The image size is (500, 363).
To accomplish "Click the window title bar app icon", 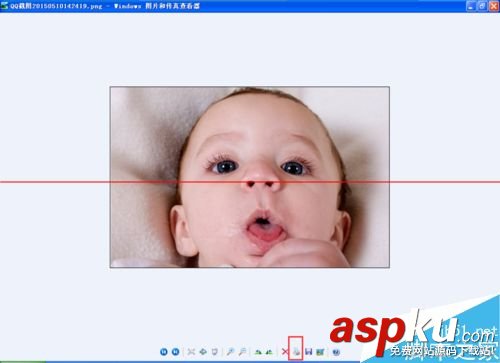I will click(x=4, y=6).
